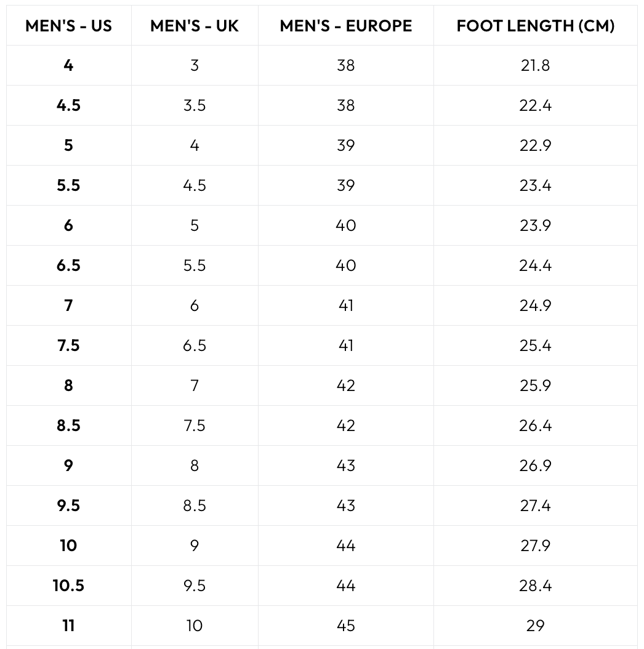Select foot length 27.9 cell
644x649 pixels.
click(535, 546)
